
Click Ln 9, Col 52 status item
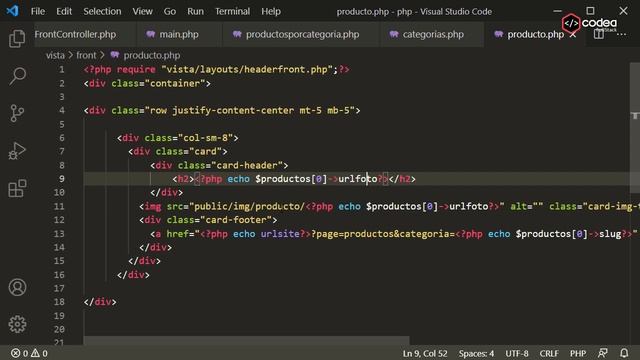(425, 353)
